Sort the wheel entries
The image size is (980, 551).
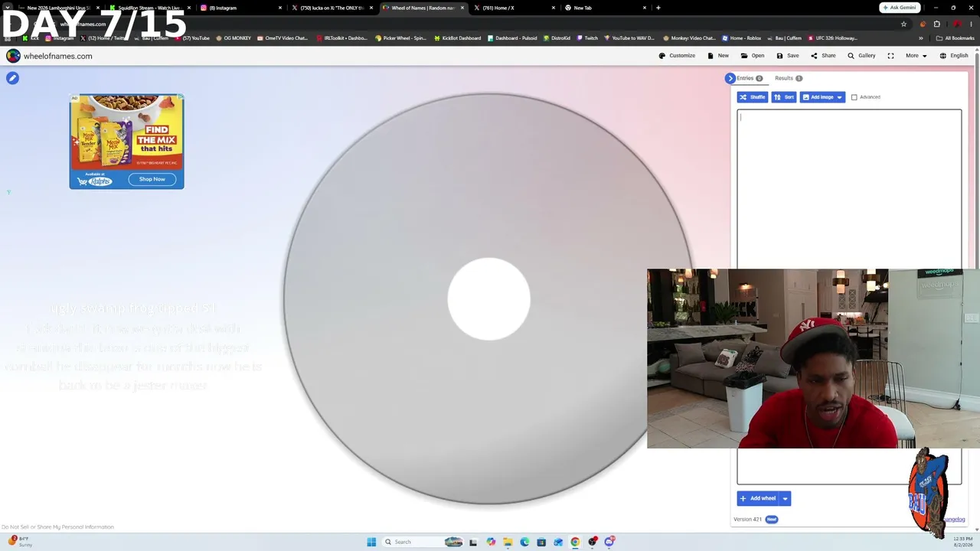pyautogui.click(x=783, y=97)
